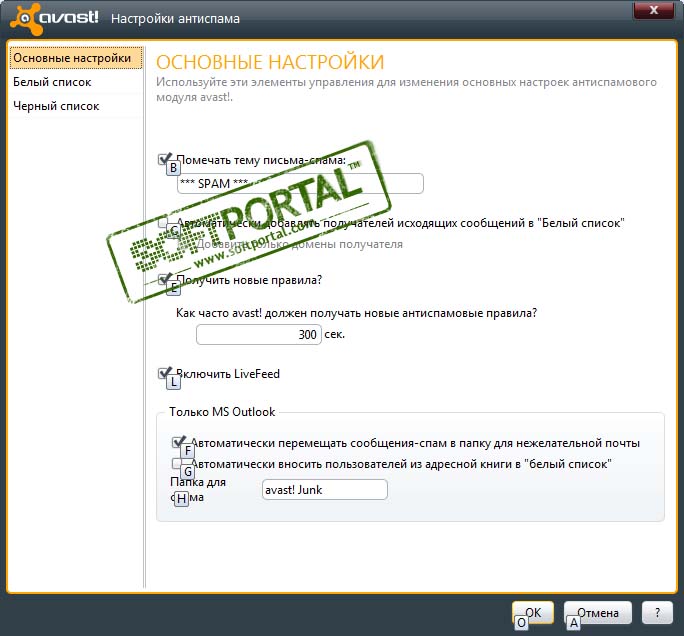The image size is (684, 636).
Task: Open help with the ? button
Action: point(657,612)
